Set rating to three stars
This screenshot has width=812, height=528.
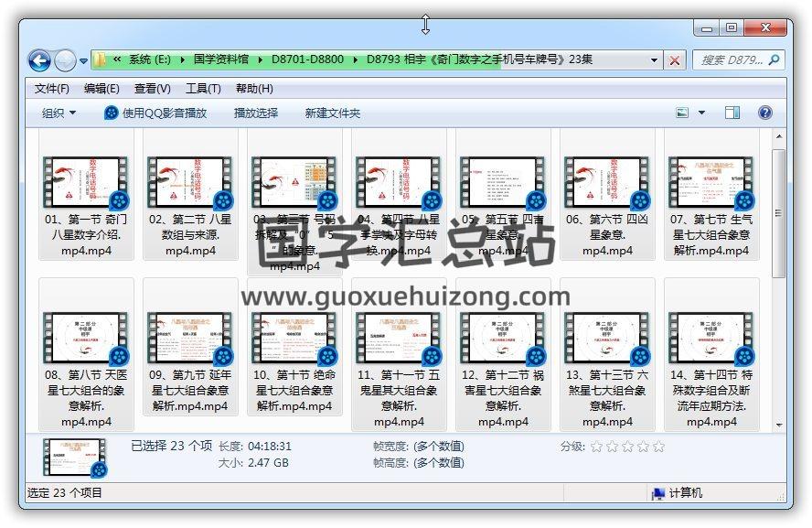tap(627, 447)
